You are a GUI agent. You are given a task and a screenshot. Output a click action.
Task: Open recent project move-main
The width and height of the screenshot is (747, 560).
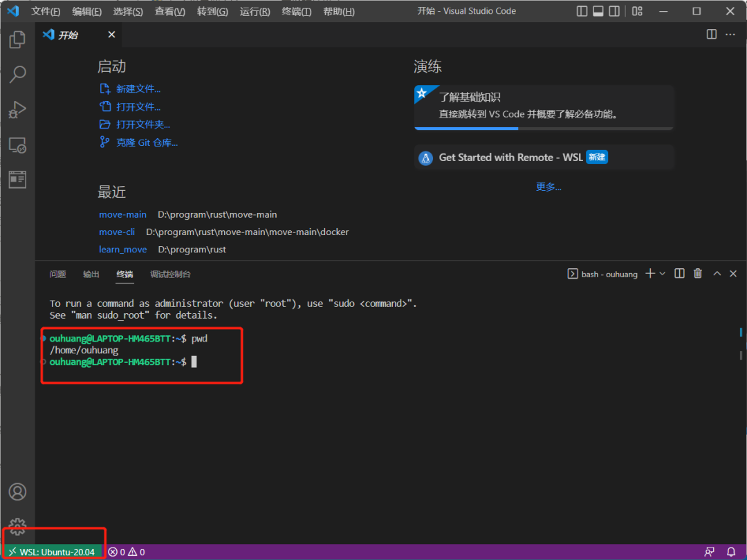click(122, 215)
